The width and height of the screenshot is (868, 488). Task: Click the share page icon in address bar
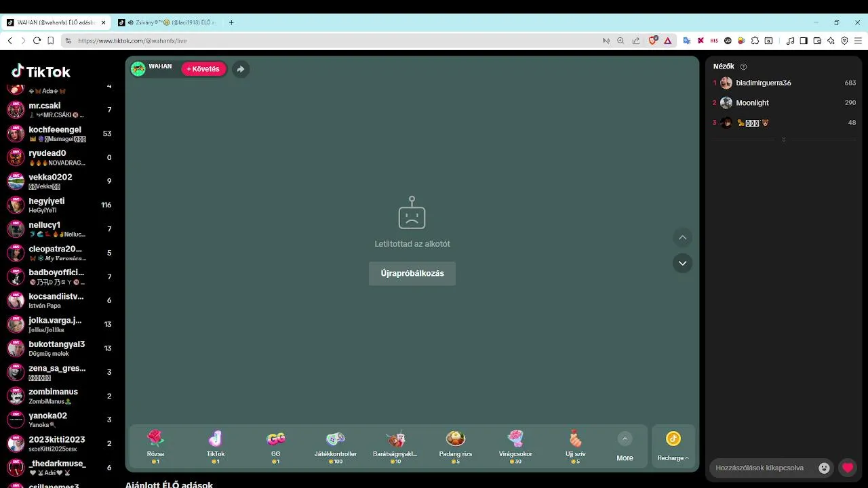pyautogui.click(x=635, y=41)
